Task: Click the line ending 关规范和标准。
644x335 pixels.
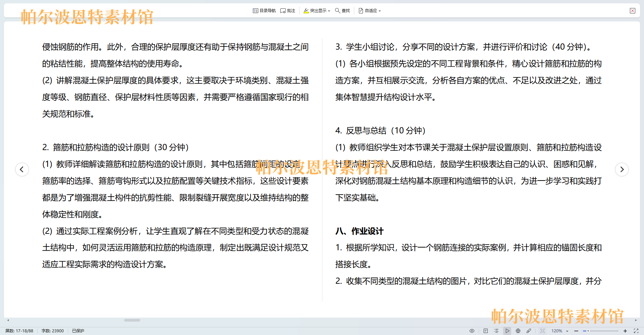Action: click(x=68, y=114)
